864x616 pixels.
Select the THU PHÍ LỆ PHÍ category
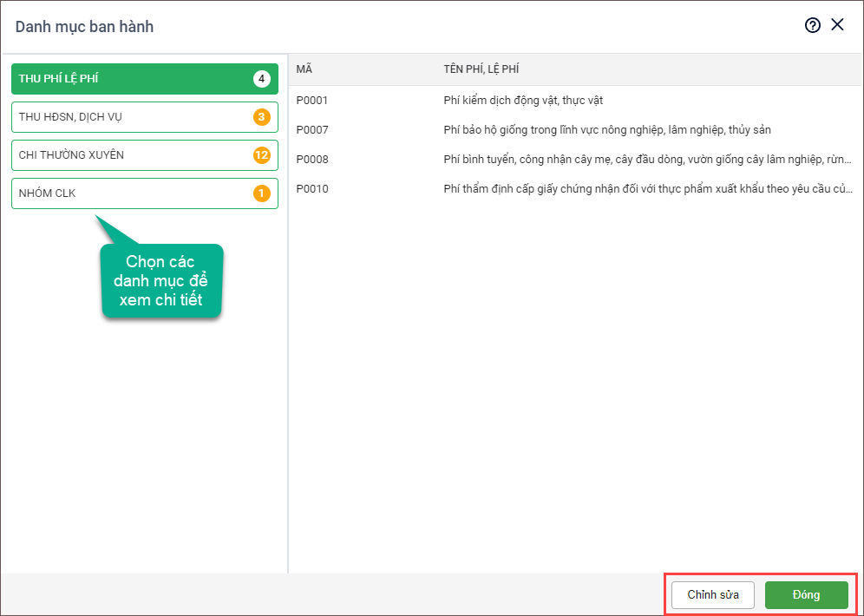(x=130, y=79)
